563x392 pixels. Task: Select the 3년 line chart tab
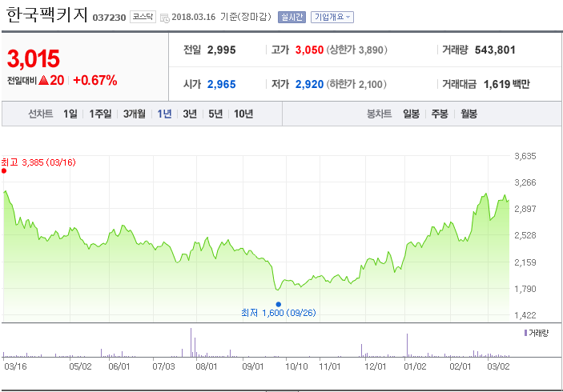coord(190,114)
